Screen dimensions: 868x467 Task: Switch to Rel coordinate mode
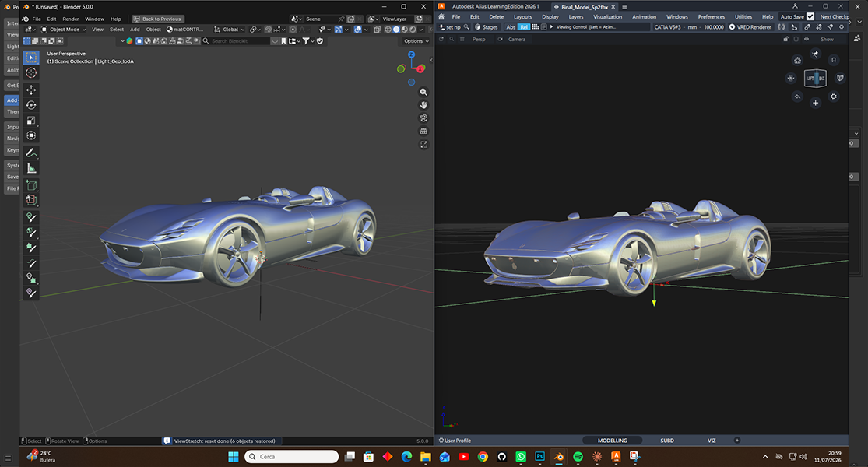[x=524, y=26]
